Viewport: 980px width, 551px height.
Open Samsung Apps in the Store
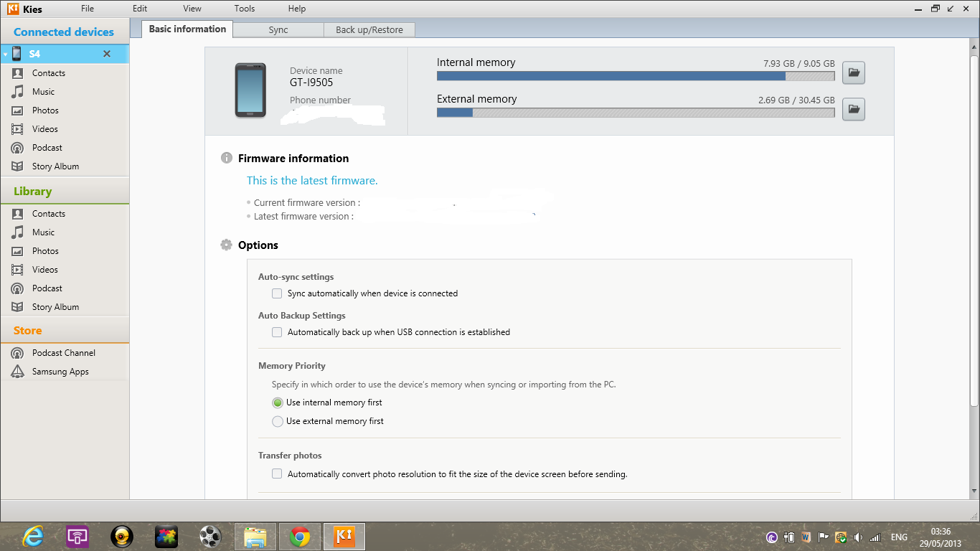pos(60,372)
